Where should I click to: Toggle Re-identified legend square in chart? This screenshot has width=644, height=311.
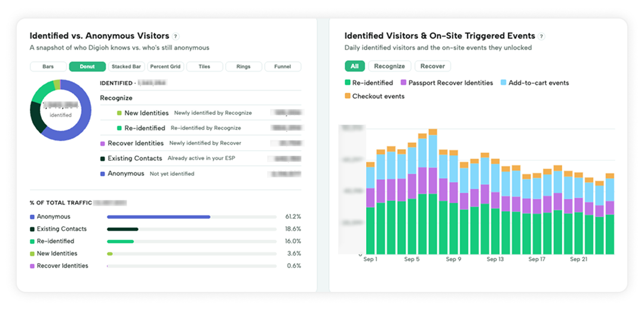click(347, 83)
